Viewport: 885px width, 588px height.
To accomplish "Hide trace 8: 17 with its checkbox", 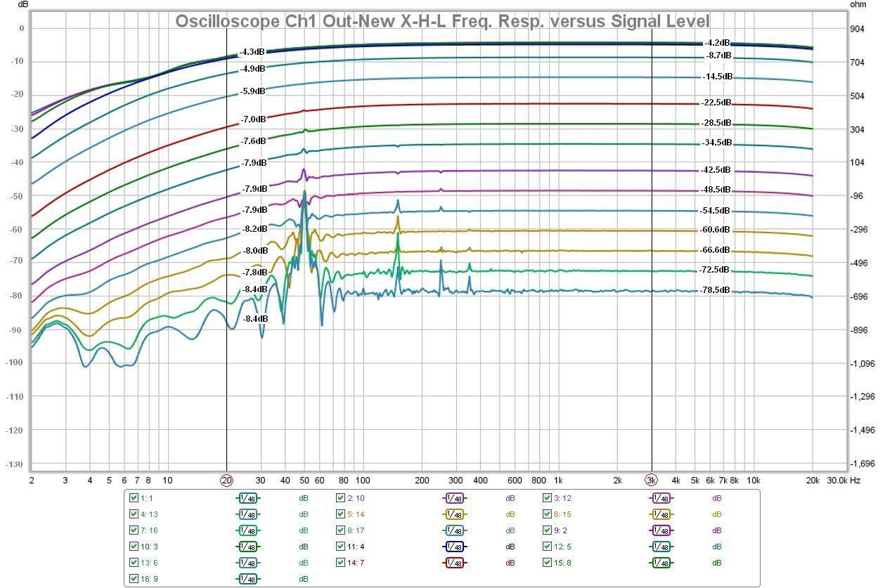I will click(341, 530).
